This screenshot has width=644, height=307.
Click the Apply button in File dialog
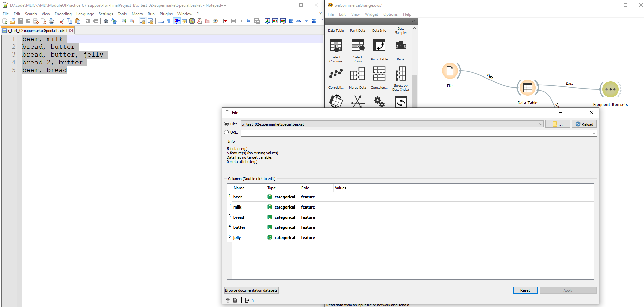568,290
